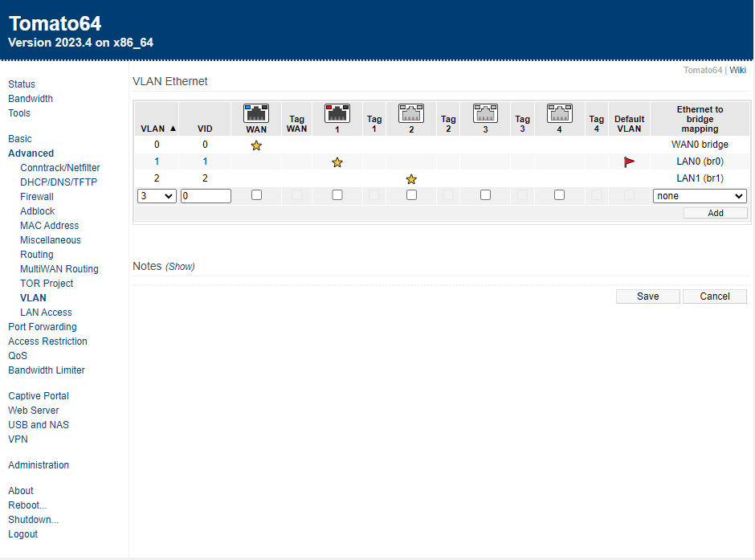Open the Routing page
Viewport: 755px width, 560px height.
pyautogui.click(x=37, y=255)
